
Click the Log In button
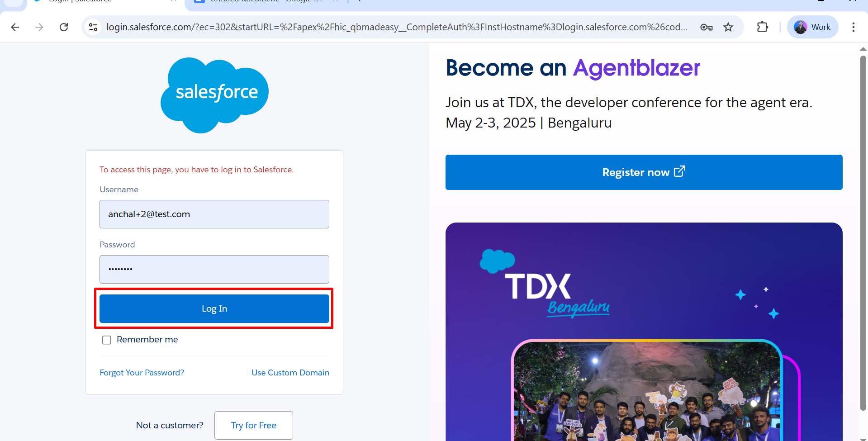click(214, 308)
